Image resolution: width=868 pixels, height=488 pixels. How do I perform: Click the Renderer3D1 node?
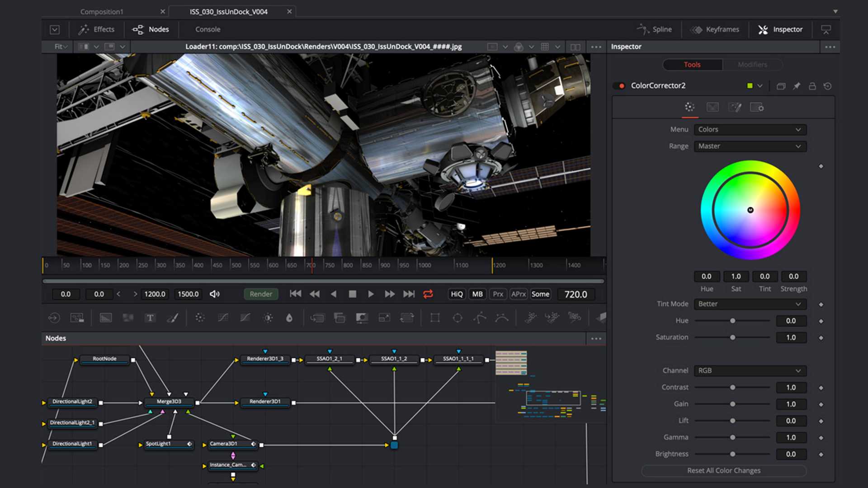(265, 402)
